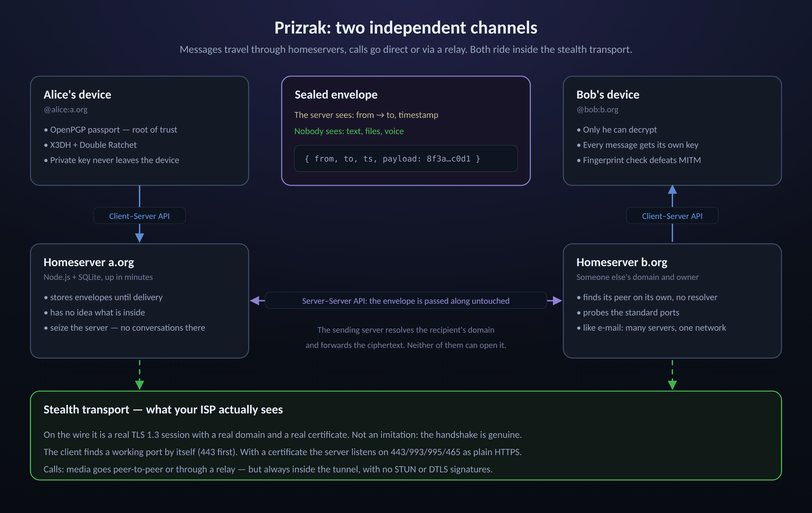Screen dimensions: 812x513
Task: Click 'Private key never leaves the device'
Action: pos(111,160)
